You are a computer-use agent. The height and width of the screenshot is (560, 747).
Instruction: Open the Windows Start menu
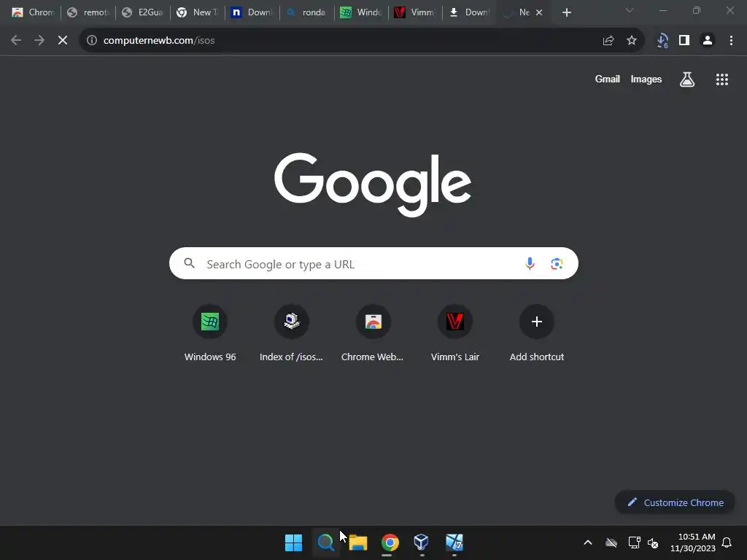pos(293,542)
